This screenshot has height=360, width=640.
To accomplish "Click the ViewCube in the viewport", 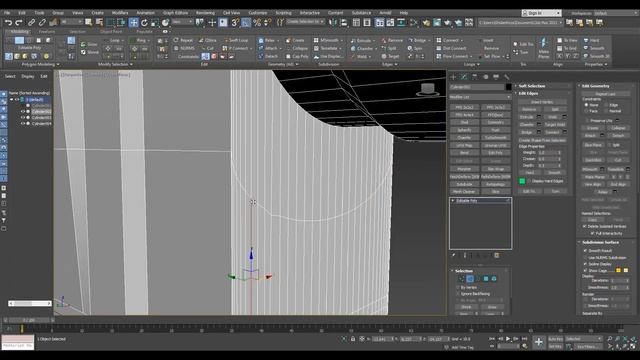I will click(427, 89).
